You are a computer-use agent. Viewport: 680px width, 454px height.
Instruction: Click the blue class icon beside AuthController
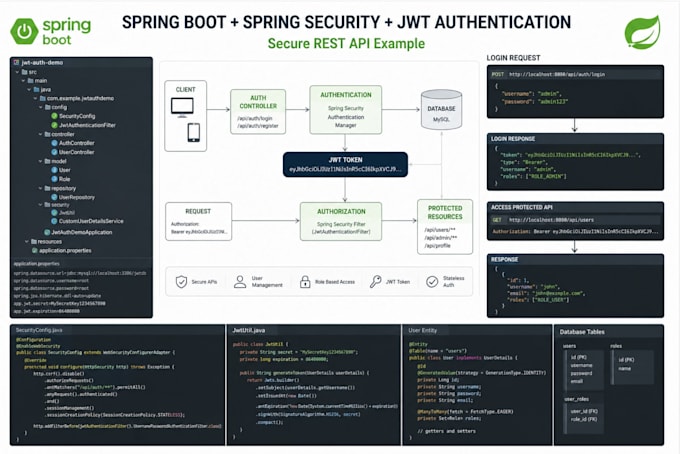[x=54, y=143]
